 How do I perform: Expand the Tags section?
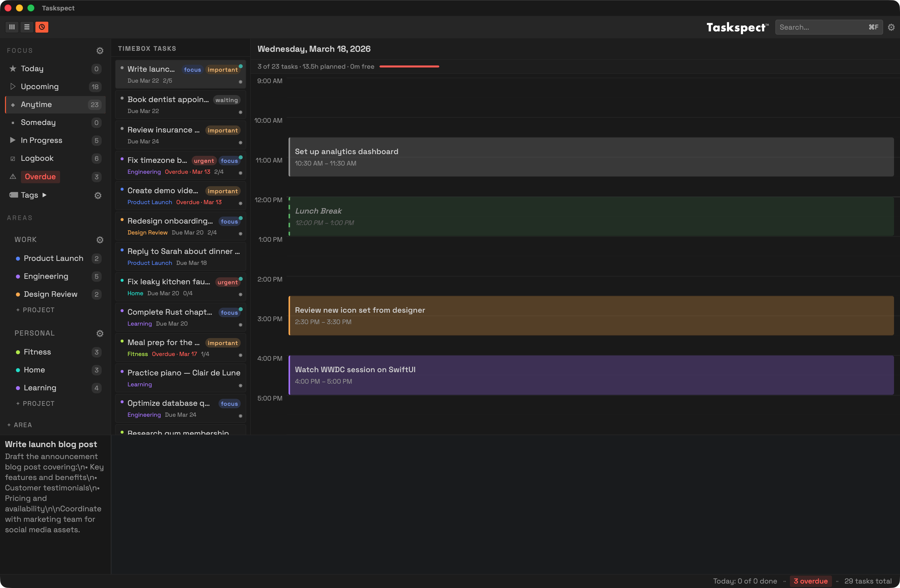(x=45, y=195)
